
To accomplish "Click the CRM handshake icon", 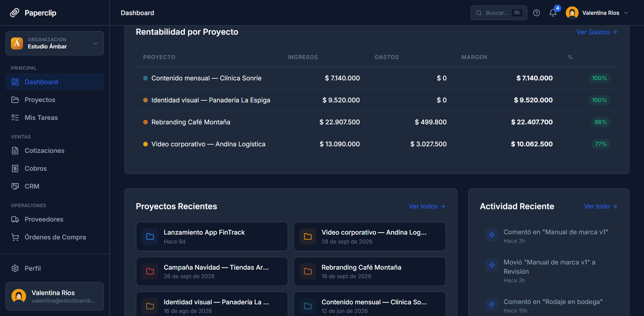I will (x=15, y=186).
